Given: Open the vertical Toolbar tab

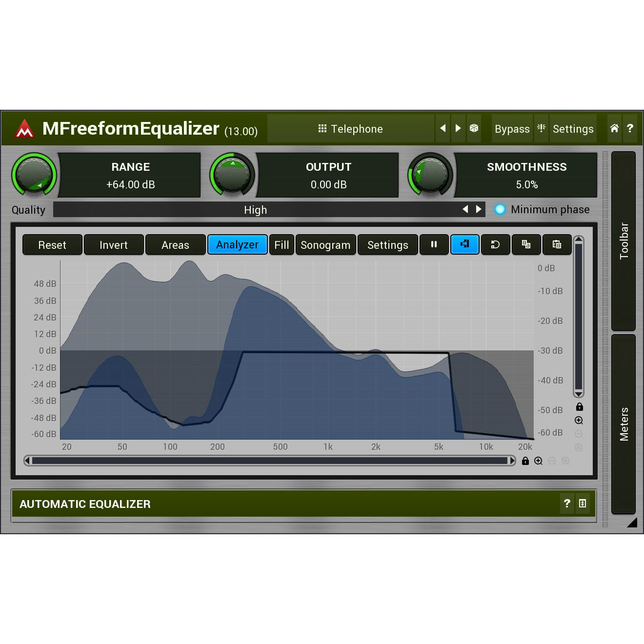Looking at the screenshot, I should coord(624,241).
